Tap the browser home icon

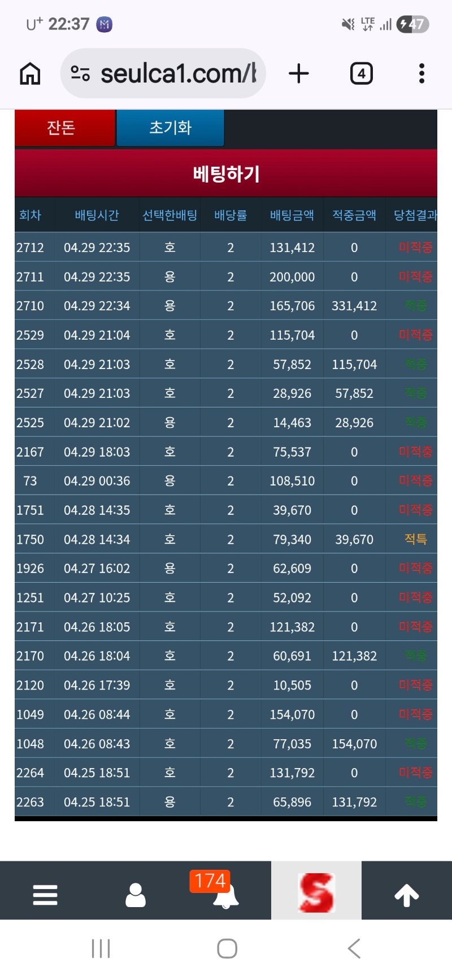click(30, 73)
